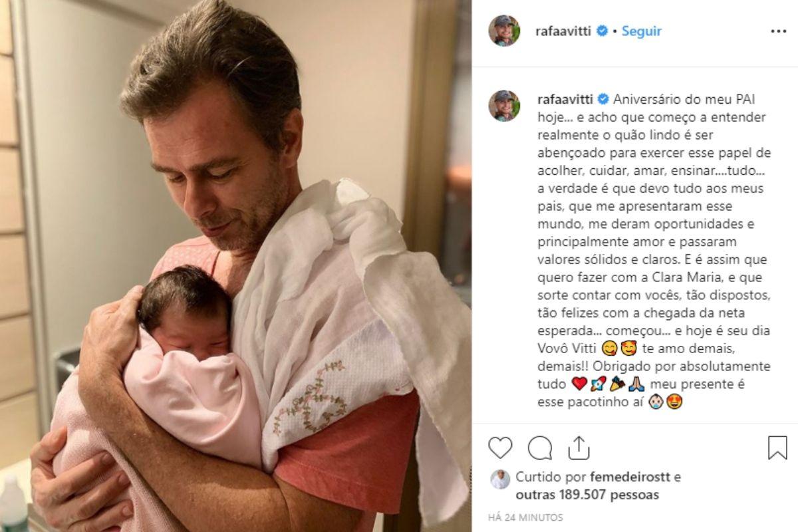Click the verified badge in the caption
Image resolution: width=798 pixels, height=532 pixels.
[x=602, y=100]
